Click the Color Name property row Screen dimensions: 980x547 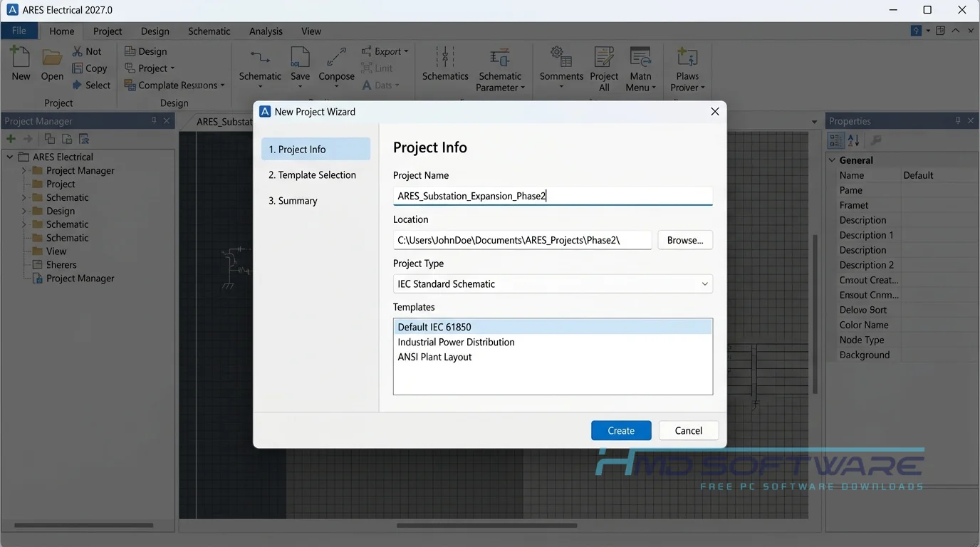tap(902, 325)
